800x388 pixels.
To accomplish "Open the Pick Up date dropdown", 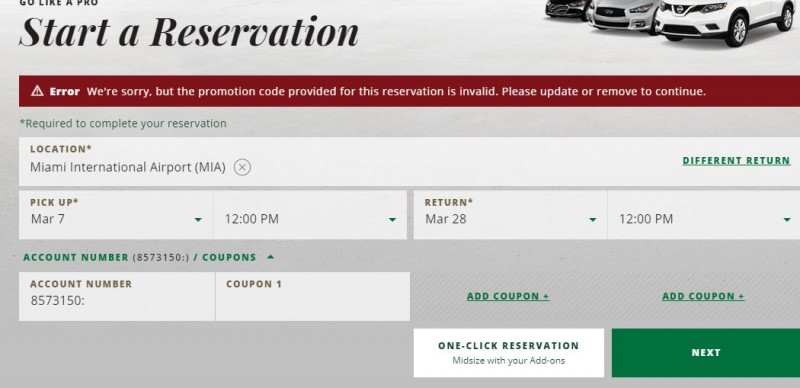I will pos(116,215).
